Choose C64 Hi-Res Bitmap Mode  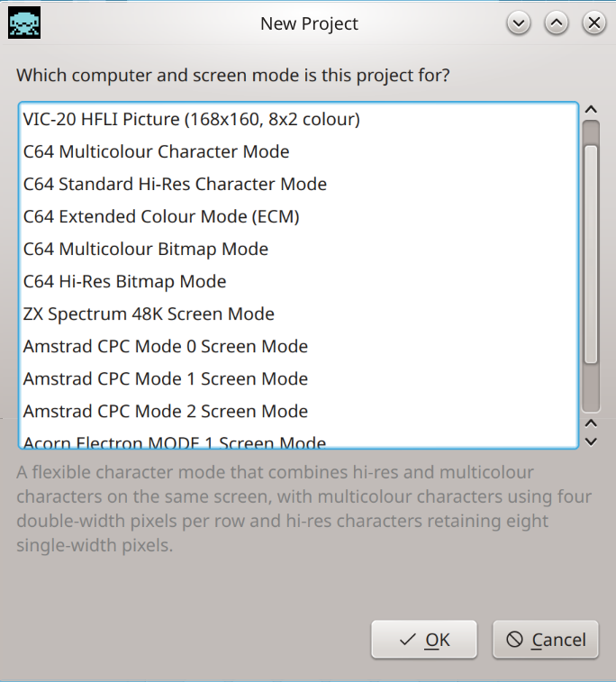pyautogui.click(x=299, y=281)
